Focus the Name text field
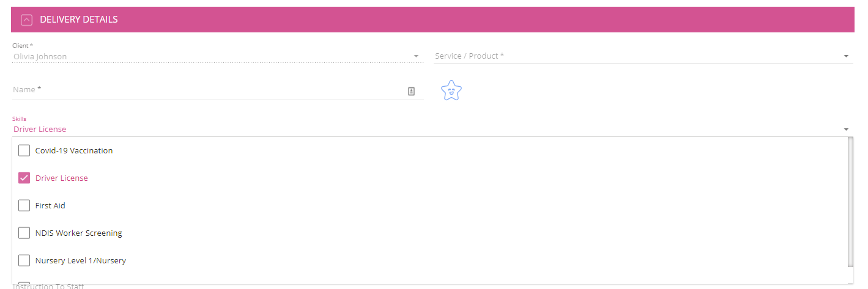Screen dimensions: 868x289 pyautogui.click(x=208, y=90)
